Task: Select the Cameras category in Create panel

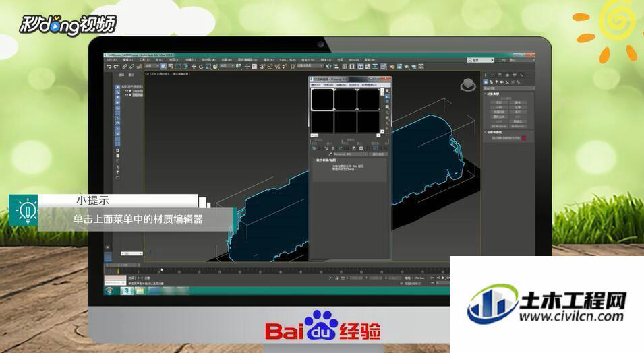Action: 502,82
